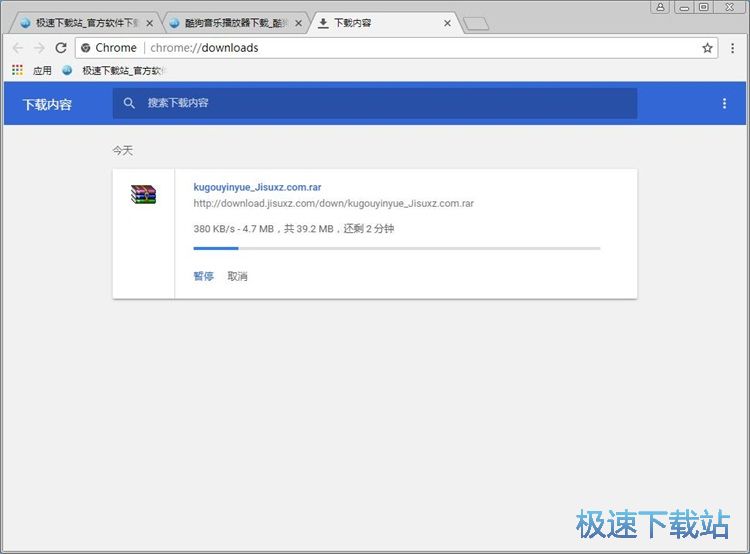Screen dimensions: 750x554
Task: Click the 应用 bookmarks label
Action: click(42, 70)
